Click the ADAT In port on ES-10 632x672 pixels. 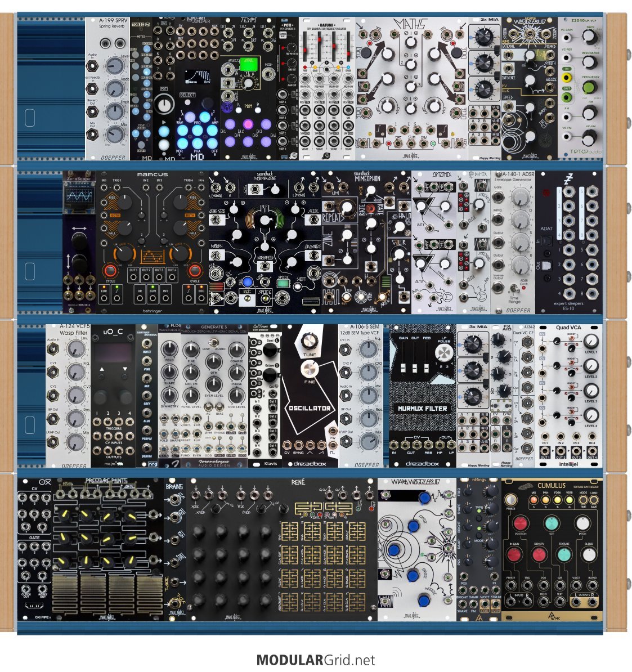click(546, 241)
